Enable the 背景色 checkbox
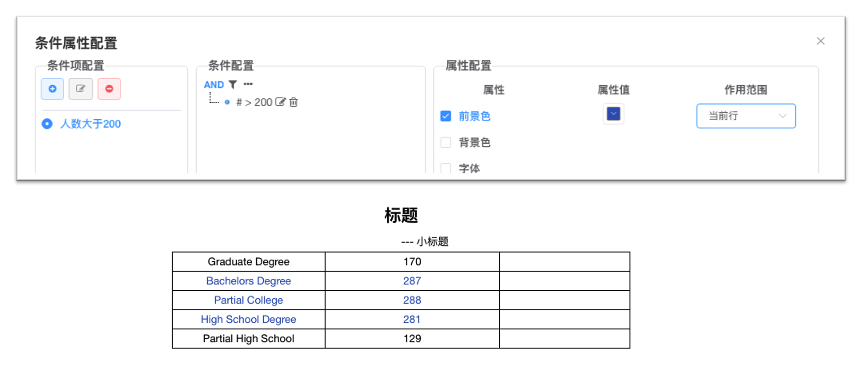 445,142
